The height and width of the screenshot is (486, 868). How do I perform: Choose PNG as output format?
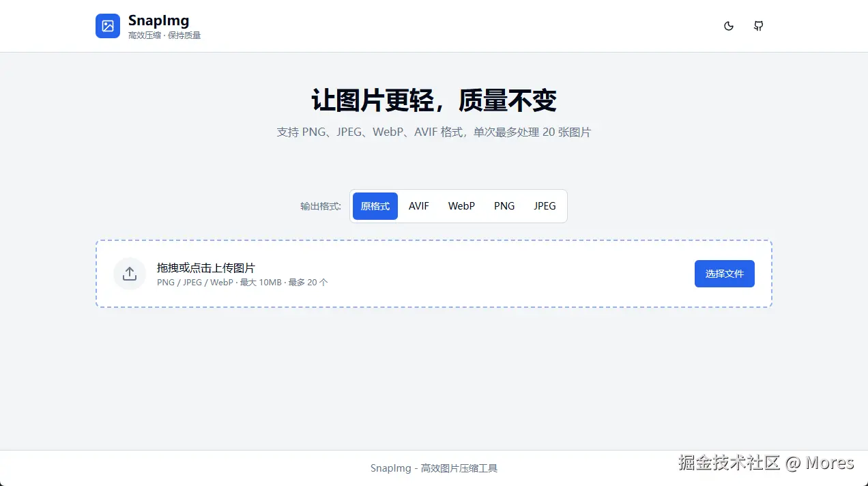pos(504,205)
